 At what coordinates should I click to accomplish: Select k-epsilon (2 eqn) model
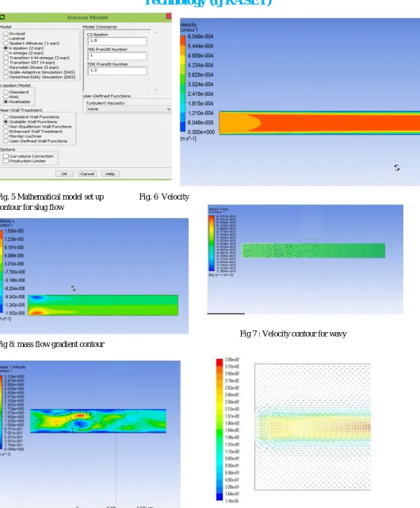click(6, 48)
